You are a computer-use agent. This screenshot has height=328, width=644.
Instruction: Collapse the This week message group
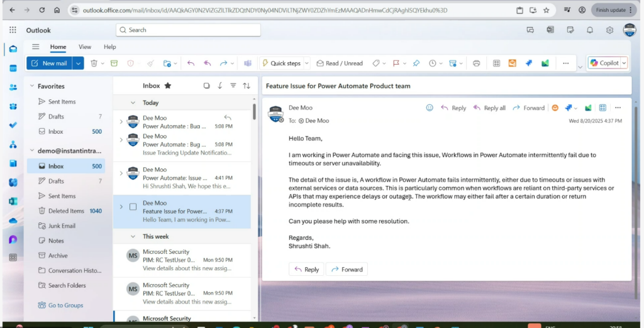click(133, 236)
